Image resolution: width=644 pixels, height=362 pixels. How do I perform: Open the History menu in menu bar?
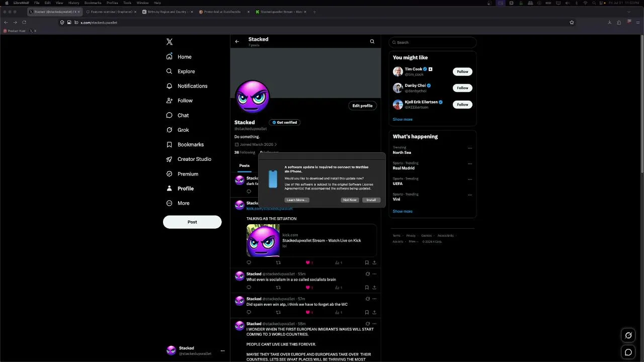74,3
